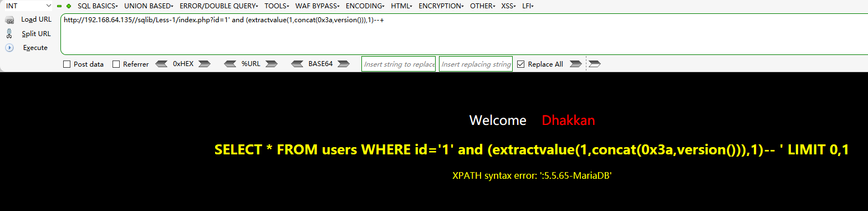Click the Split URL scissors icon

(x=9, y=33)
